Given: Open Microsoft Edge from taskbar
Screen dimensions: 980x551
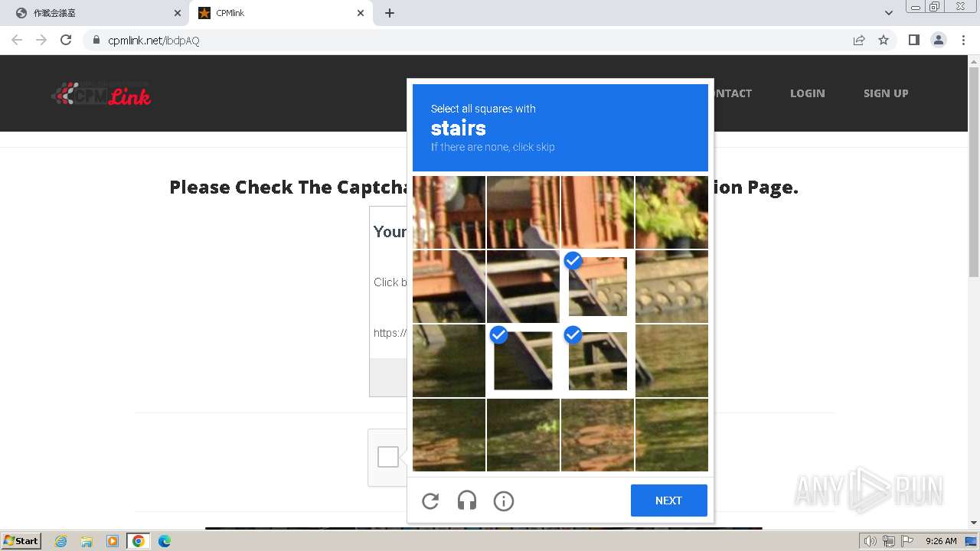Looking at the screenshot, I should 165,541.
